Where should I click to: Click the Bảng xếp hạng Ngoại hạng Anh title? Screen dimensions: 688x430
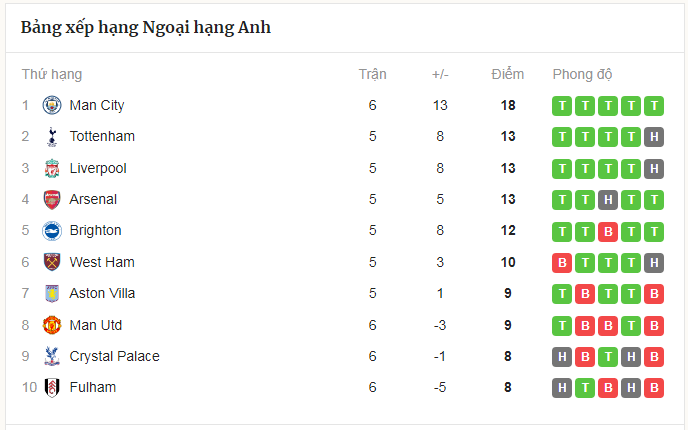pyautogui.click(x=146, y=27)
